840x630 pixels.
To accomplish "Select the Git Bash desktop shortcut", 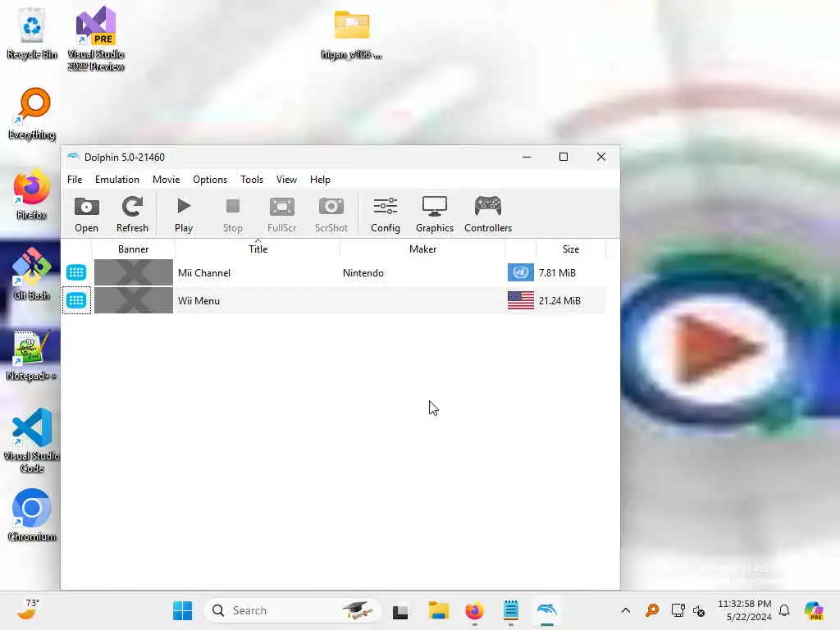I will [x=32, y=274].
